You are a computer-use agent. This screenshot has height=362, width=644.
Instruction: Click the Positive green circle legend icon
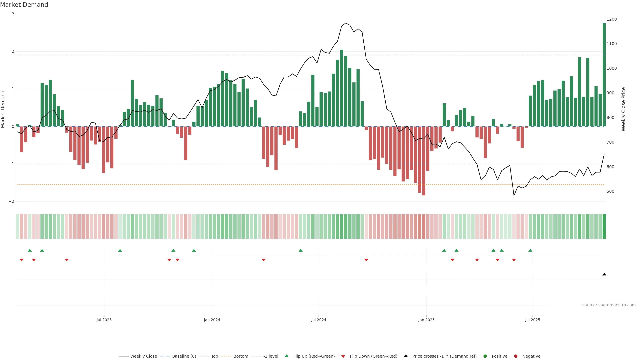[485, 356]
